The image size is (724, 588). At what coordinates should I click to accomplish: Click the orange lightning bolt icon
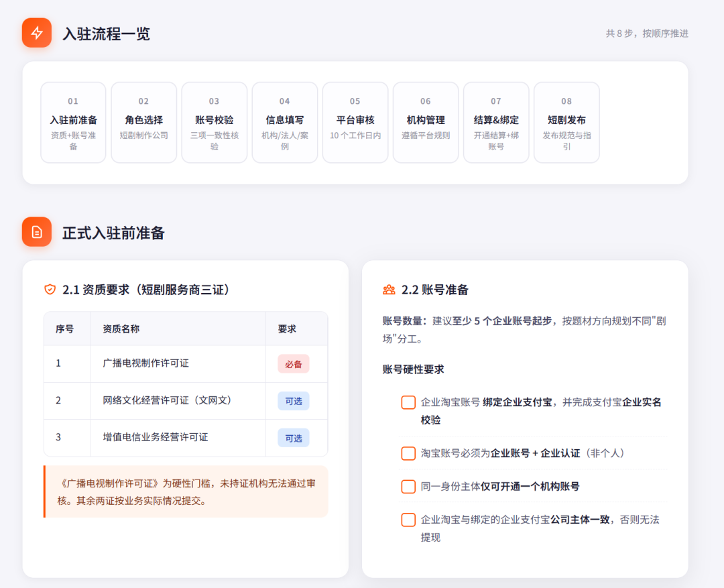click(x=37, y=33)
